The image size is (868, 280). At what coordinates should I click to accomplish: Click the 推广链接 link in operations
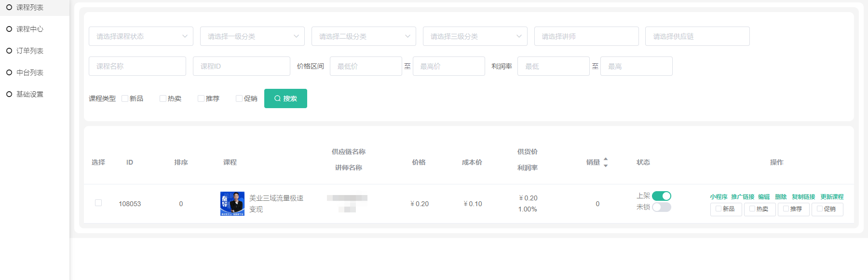[743, 197]
